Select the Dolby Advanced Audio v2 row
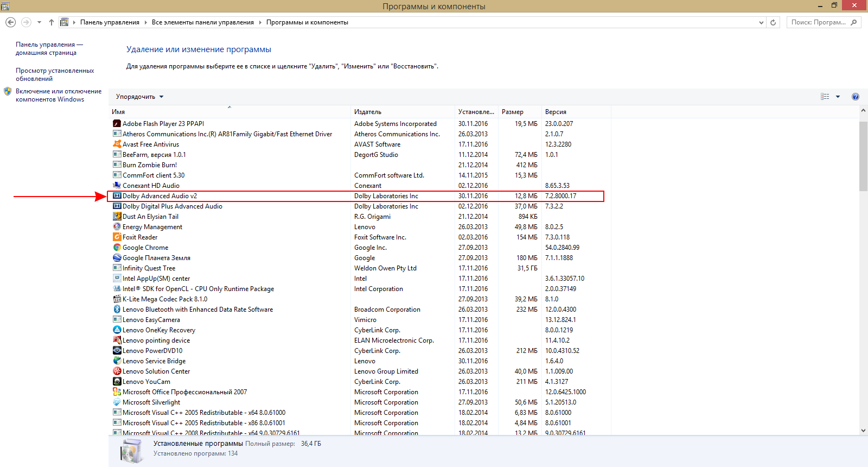 (x=356, y=196)
